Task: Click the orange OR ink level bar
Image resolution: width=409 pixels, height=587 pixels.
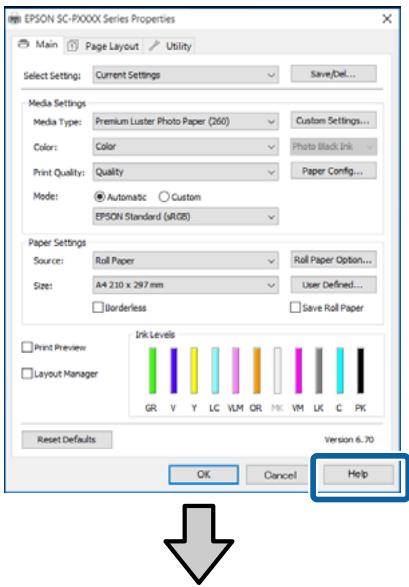Action: [x=257, y=371]
